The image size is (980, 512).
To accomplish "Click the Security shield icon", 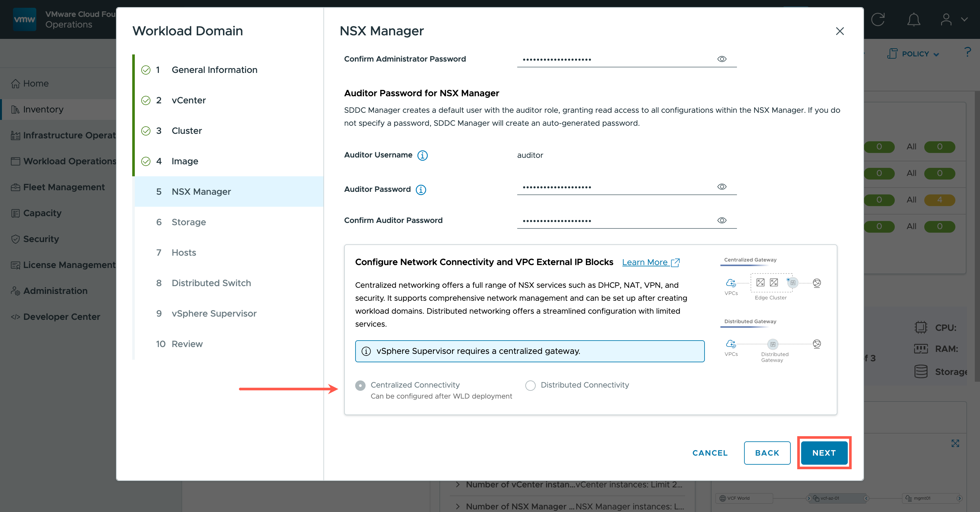I will pos(15,239).
